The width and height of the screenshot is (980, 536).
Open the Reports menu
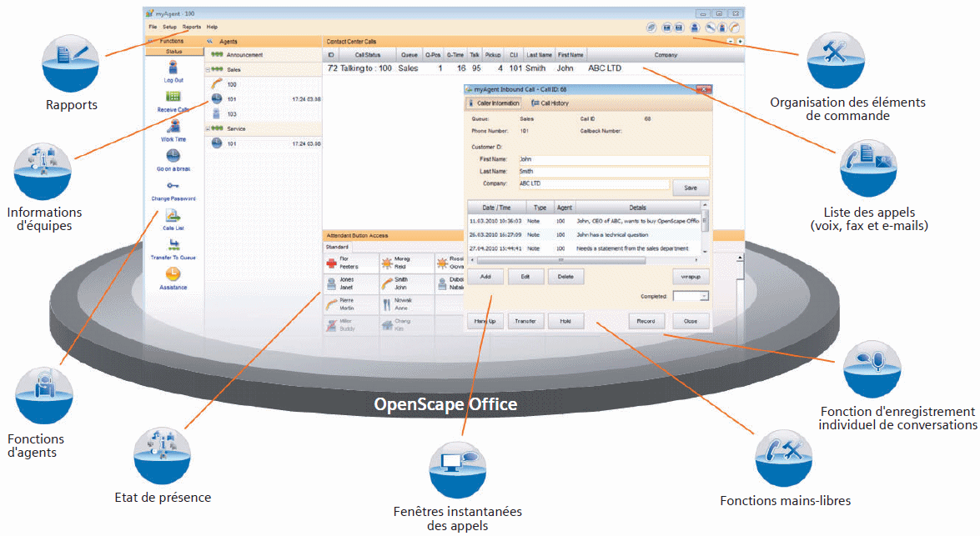192,27
